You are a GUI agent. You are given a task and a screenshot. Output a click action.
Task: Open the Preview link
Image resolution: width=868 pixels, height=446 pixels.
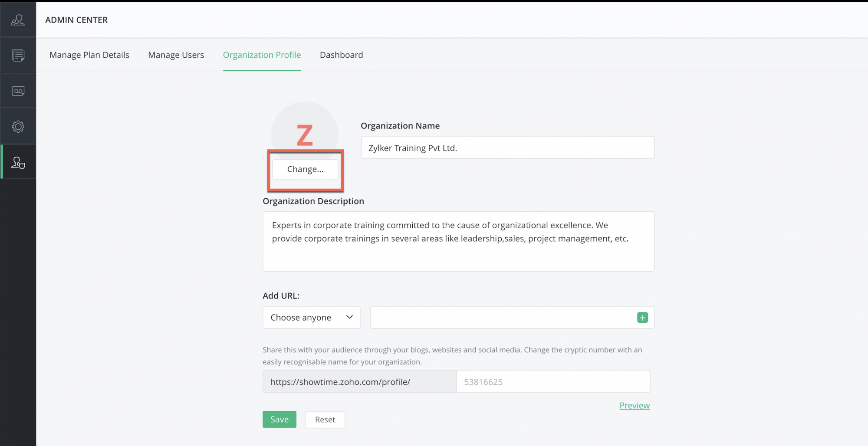[x=634, y=406]
